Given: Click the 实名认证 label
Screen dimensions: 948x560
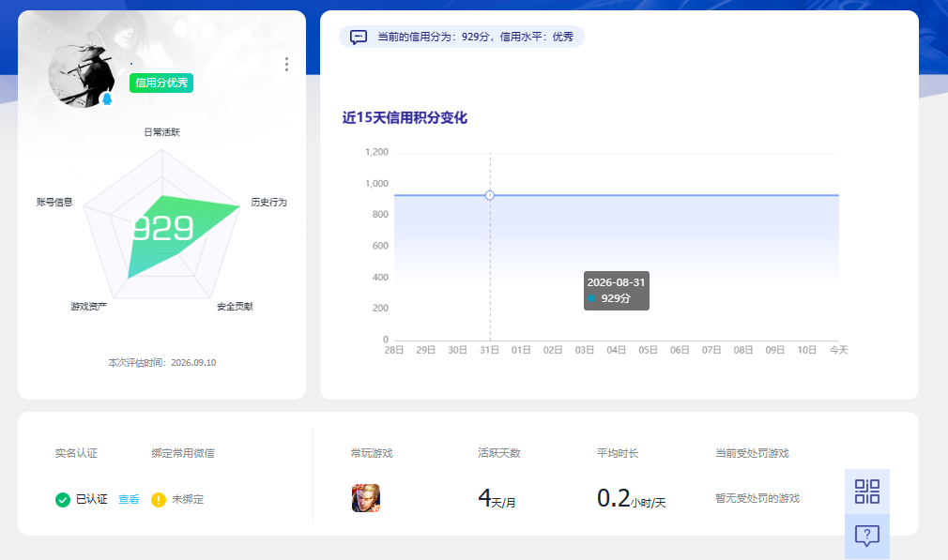Looking at the screenshot, I should 76,453.
